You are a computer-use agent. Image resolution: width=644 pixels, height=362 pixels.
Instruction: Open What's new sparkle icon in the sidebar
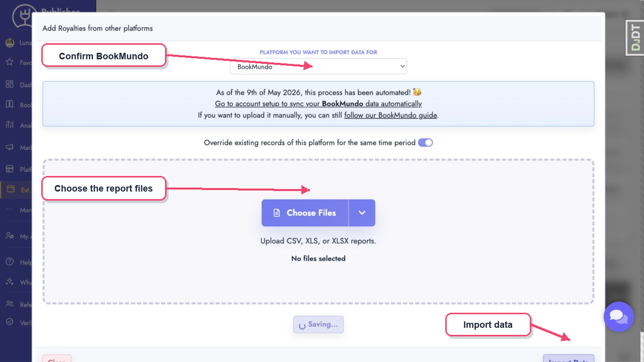[x=10, y=282]
